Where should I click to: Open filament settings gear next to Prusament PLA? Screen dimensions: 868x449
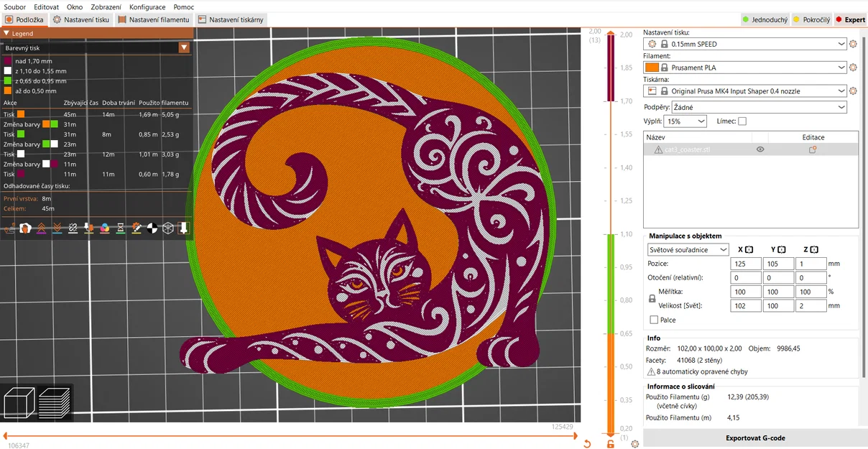point(853,68)
